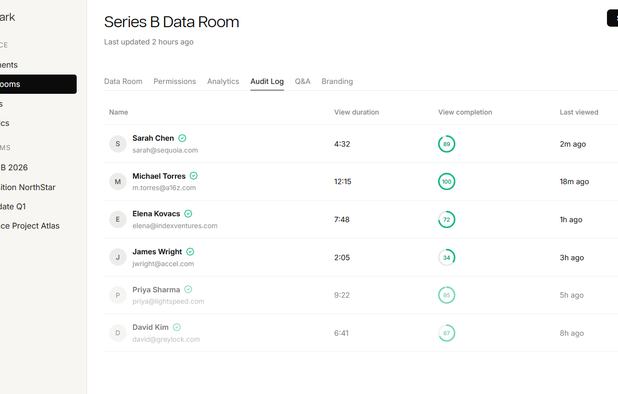Image resolution: width=618 pixels, height=394 pixels.
Task: Click James Wright's verified checkmark icon
Action: pos(190,251)
